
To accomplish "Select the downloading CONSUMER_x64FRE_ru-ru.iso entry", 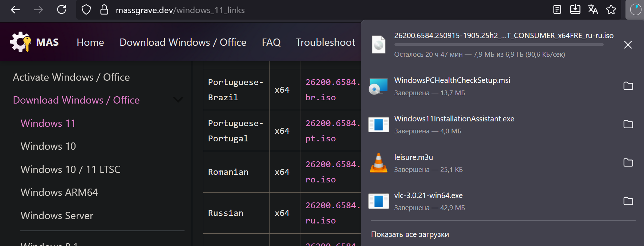I will coord(490,45).
